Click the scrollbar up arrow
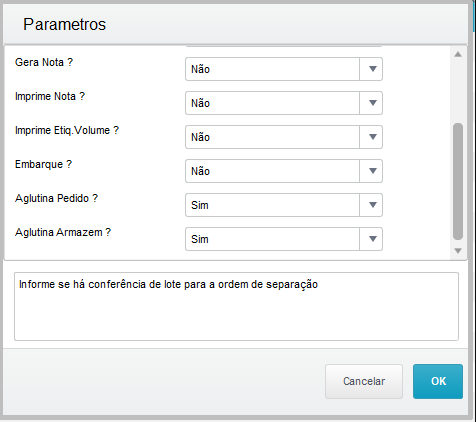The height and width of the screenshot is (422, 476). pos(458,54)
